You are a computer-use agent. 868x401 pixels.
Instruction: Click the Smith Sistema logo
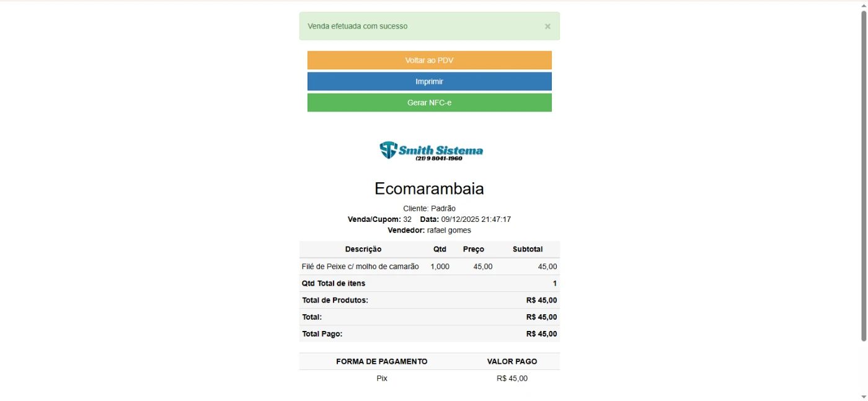pos(431,151)
